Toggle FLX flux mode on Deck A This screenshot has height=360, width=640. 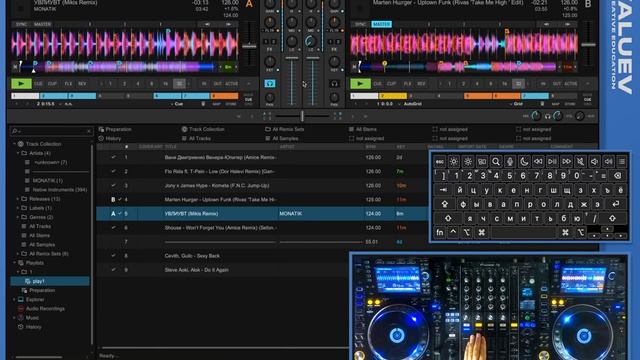click(x=68, y=84)
